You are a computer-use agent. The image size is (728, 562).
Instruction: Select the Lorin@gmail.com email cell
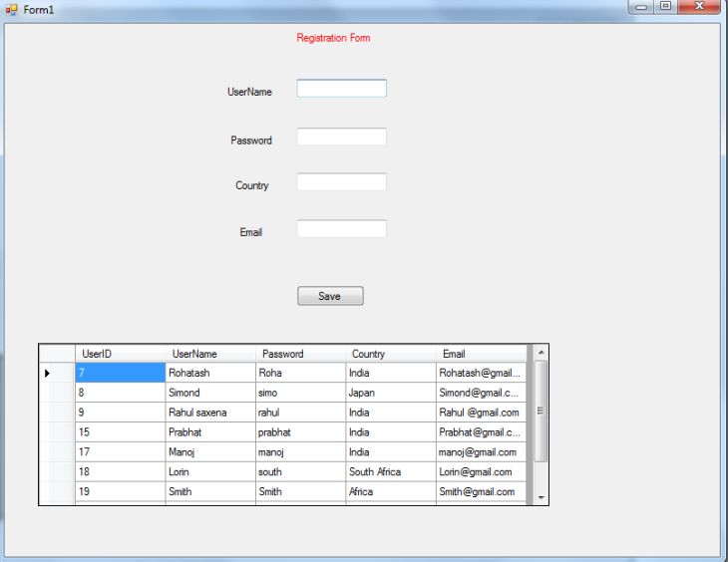[x=481, y=471]
